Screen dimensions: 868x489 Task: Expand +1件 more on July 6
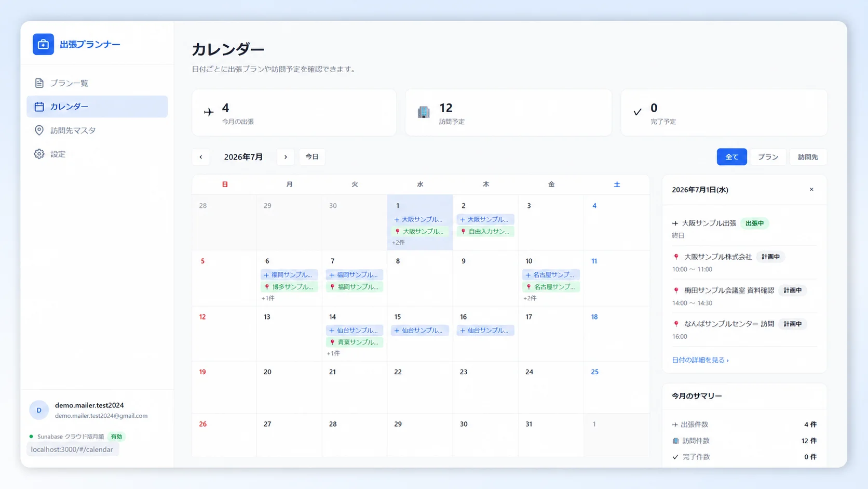268,298
